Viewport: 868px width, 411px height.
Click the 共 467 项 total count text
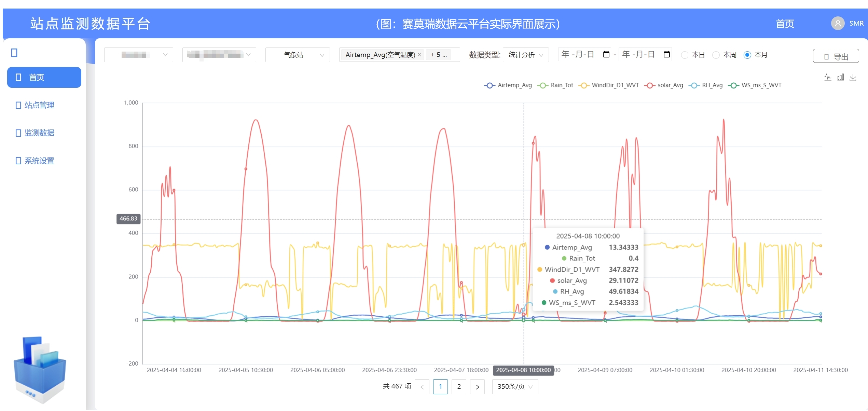click(x=397, y=386)
